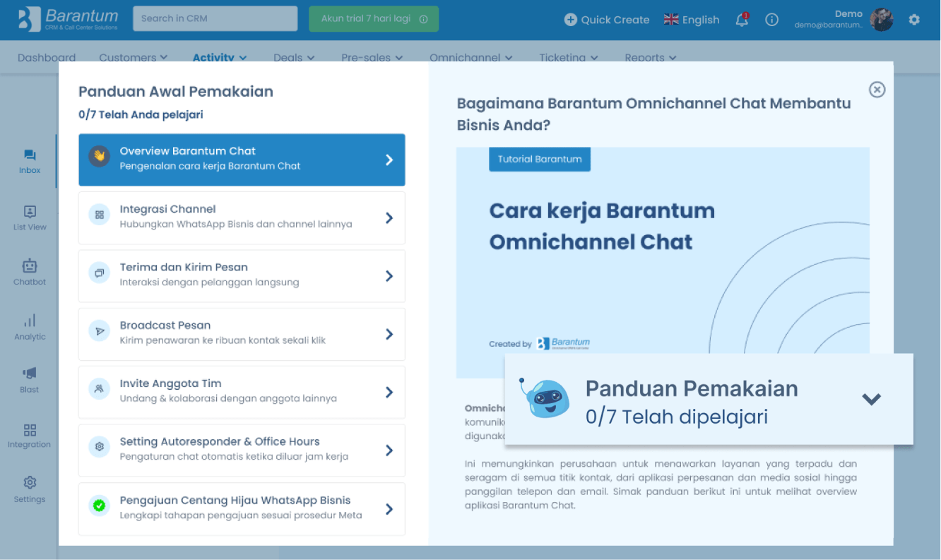Click the notification bell icon
The height and width of the screenshot is (560, 941).
(742, 20)
